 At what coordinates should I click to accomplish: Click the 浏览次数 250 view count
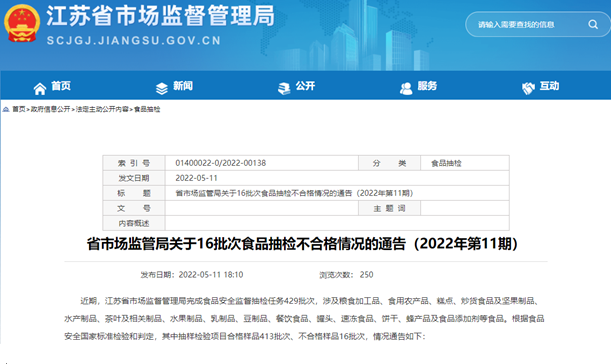point(346,275)
